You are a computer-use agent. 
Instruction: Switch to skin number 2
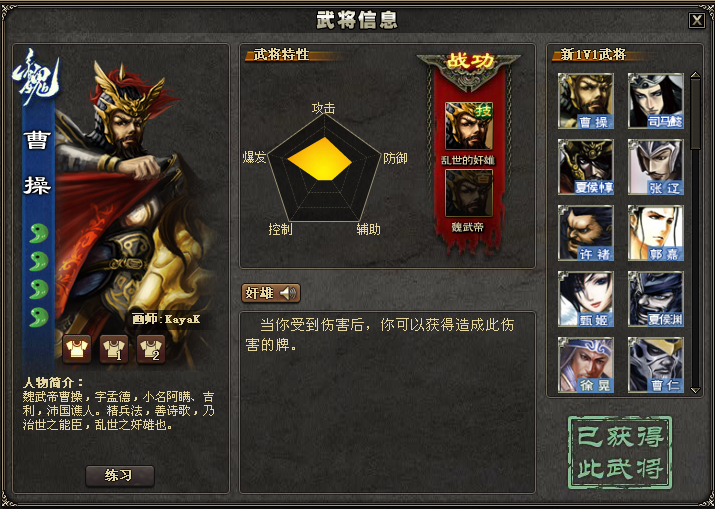[151, 349]
